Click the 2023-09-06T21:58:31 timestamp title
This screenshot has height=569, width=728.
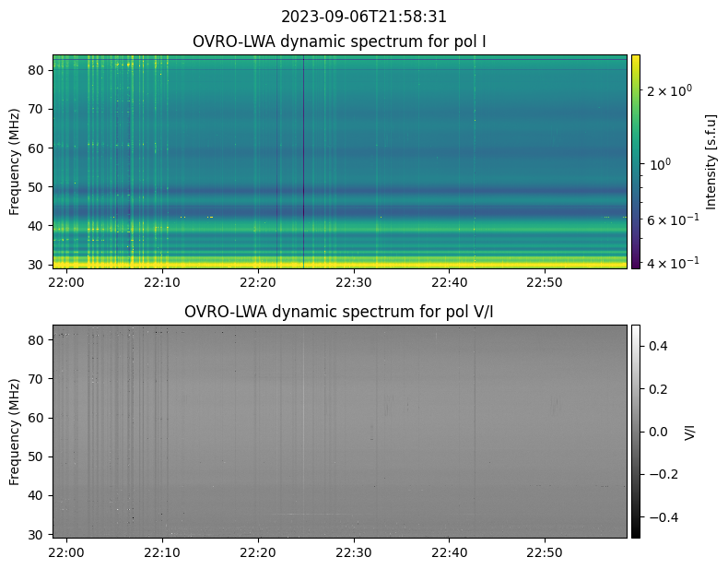click(364, 17)
